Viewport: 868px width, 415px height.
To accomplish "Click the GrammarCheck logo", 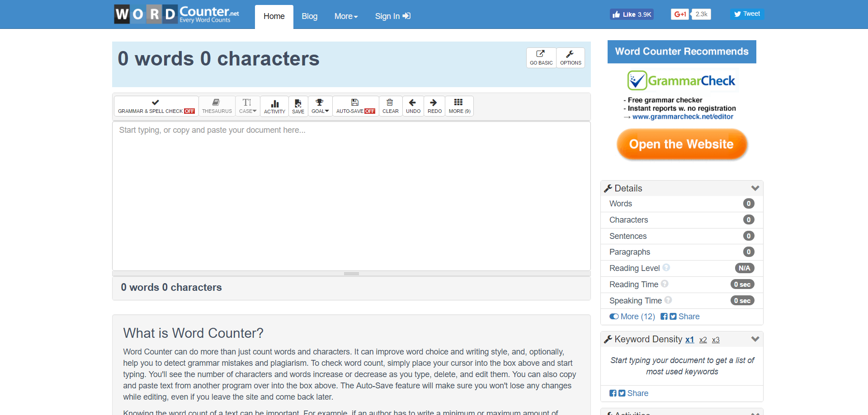I will tap(682, 80).
